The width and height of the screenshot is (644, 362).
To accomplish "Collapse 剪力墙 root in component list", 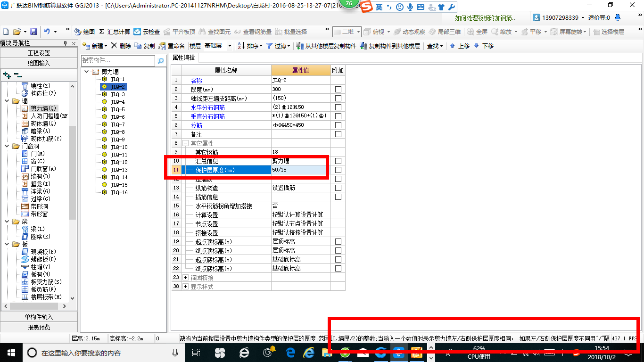I will 86,72.
